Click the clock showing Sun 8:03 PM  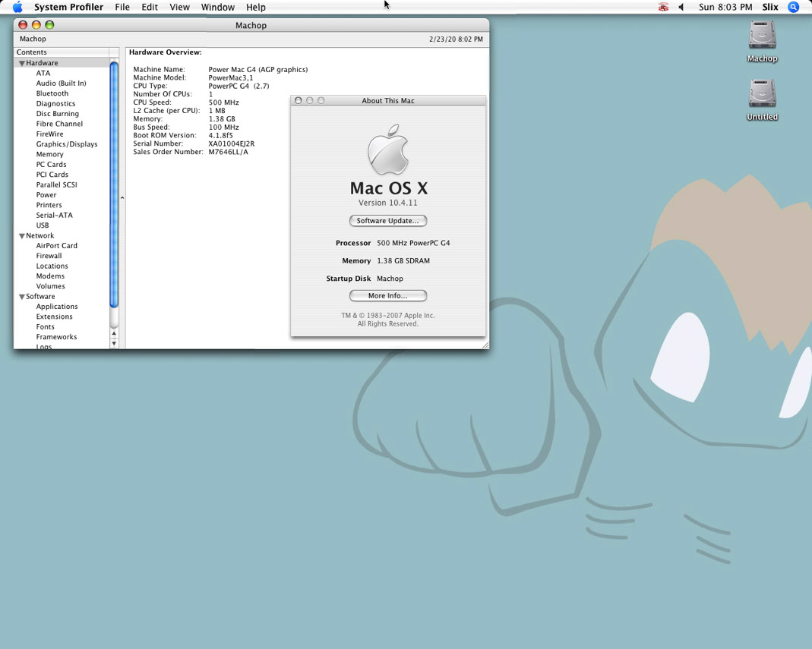coord(725,8)
